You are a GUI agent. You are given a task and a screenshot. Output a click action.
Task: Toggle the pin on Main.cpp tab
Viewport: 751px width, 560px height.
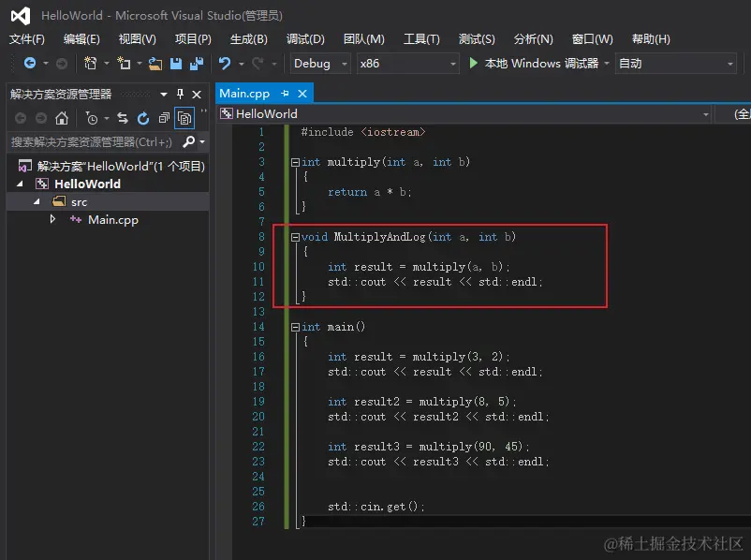coord(286,94)
